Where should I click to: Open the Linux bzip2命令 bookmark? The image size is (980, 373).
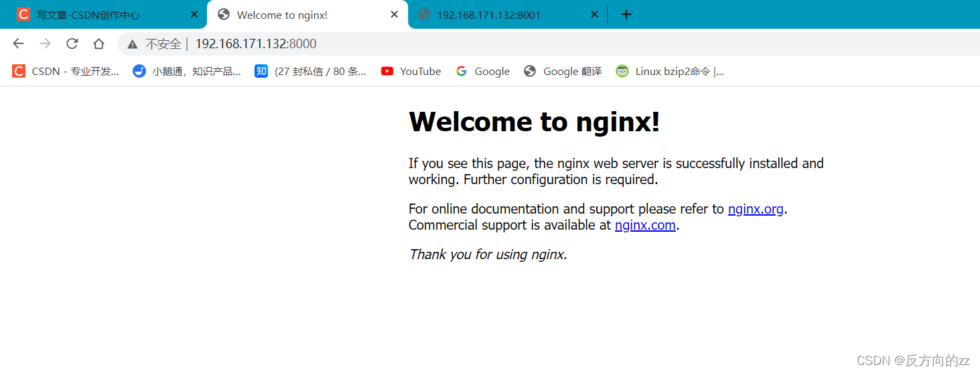[x=670, y=71]
